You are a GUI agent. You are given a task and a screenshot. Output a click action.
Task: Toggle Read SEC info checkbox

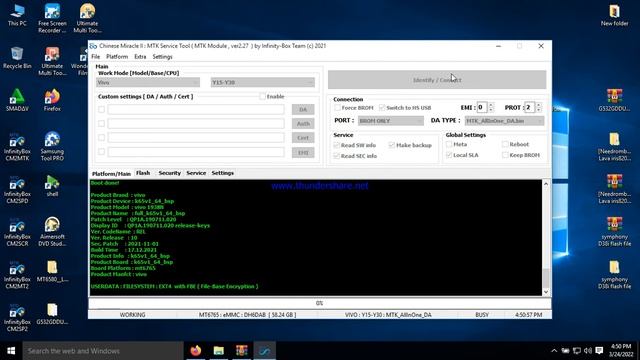click(336, 156)
